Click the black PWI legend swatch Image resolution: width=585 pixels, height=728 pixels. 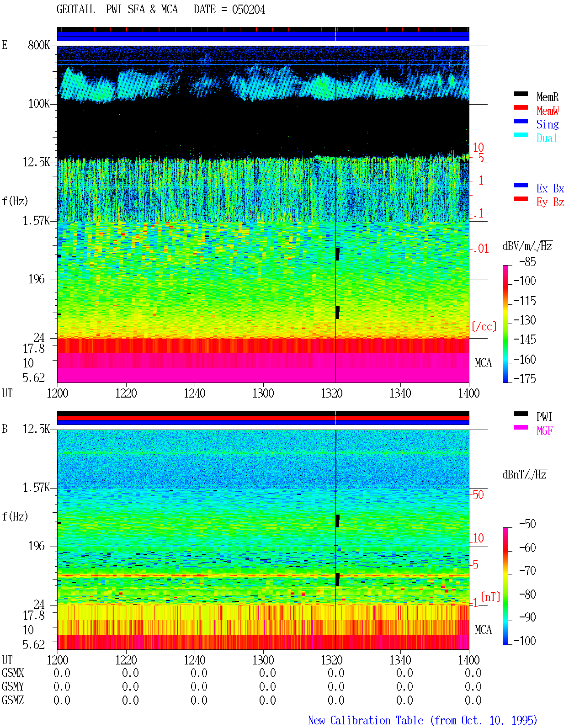coord(521,414)
